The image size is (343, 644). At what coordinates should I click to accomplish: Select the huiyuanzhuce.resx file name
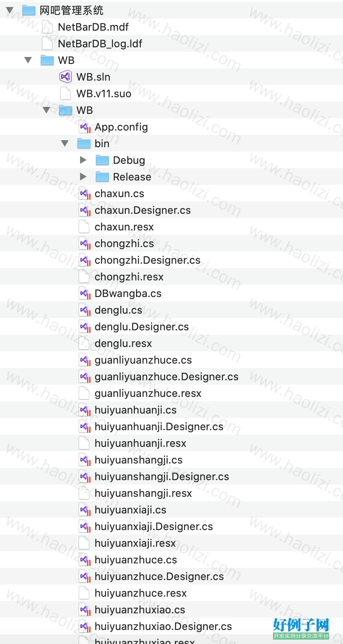click(141, 593)
